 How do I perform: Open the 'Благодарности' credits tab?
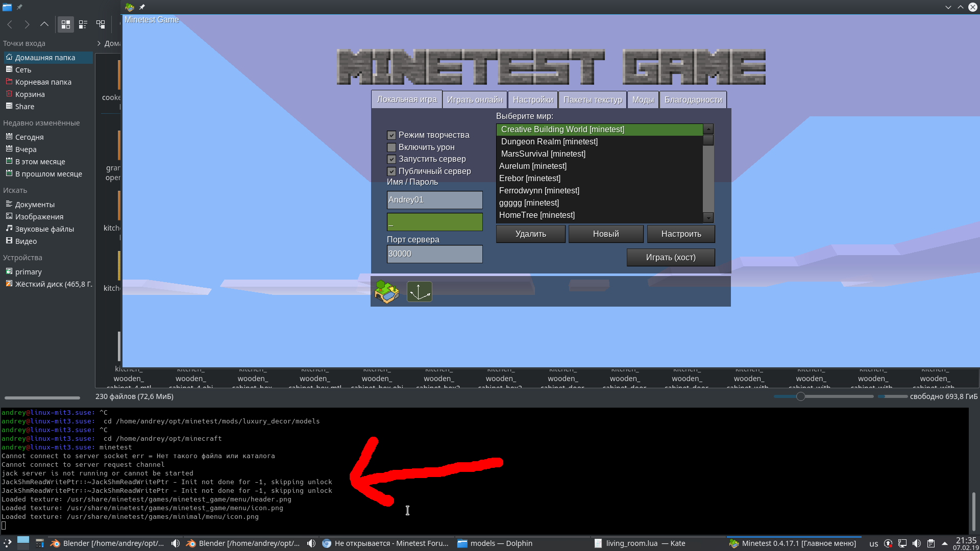tap(693, 100)
